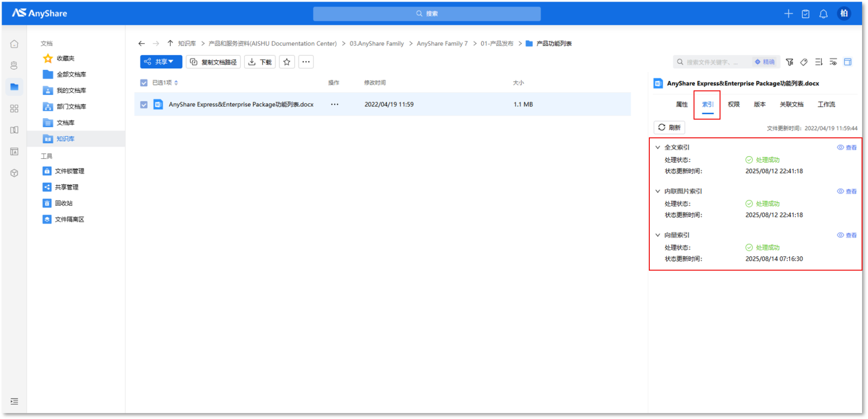This screenshot has width=868, height=419.
Task: Collapse the 内联图片索引 section
Action: click(x=658, y=191)
